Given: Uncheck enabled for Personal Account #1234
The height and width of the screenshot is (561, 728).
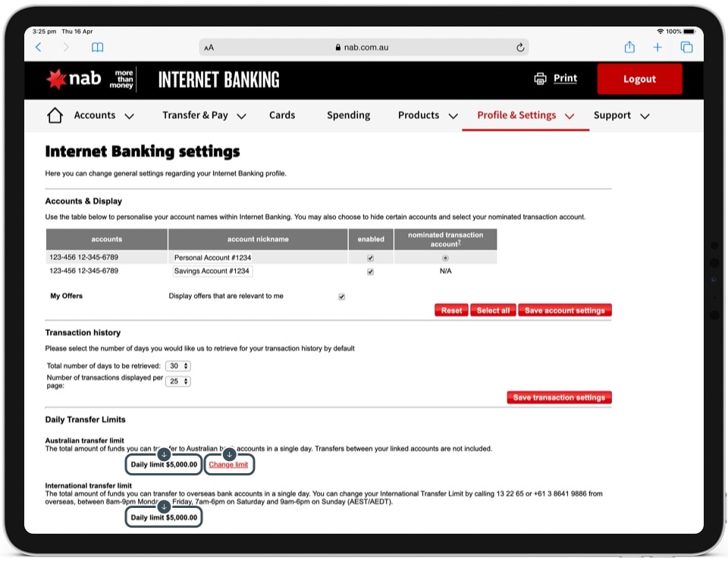Looking at the screenshot, I should tap(370, 258).
